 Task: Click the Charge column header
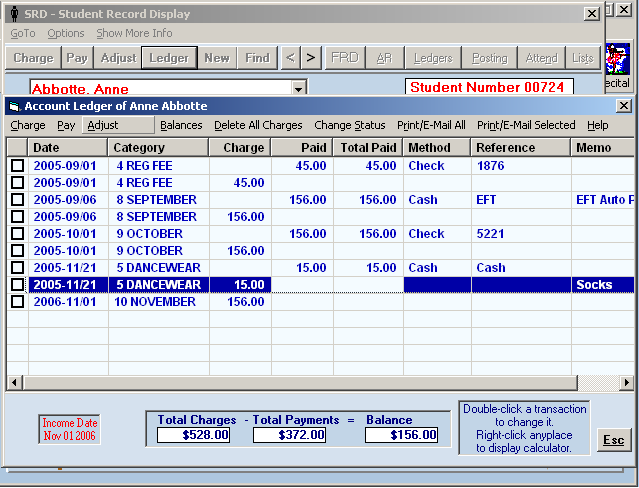pos(240,148)
